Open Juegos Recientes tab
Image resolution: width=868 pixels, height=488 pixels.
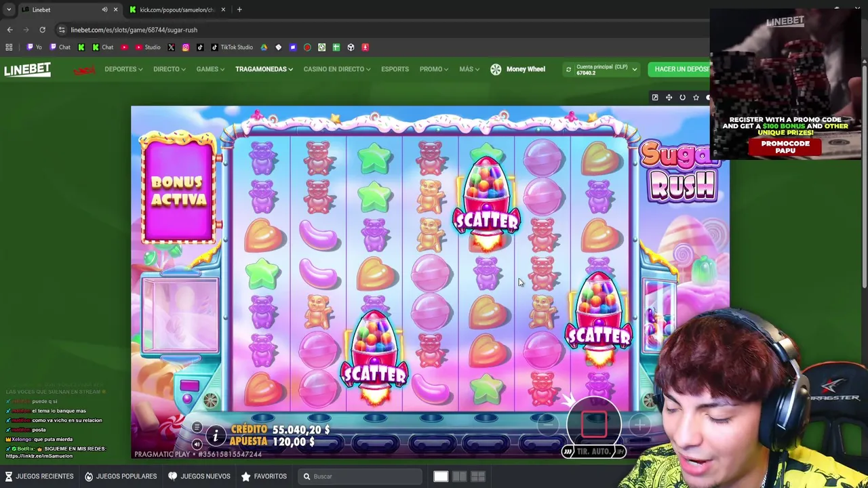pyautogui.click(x=38, y=476)
